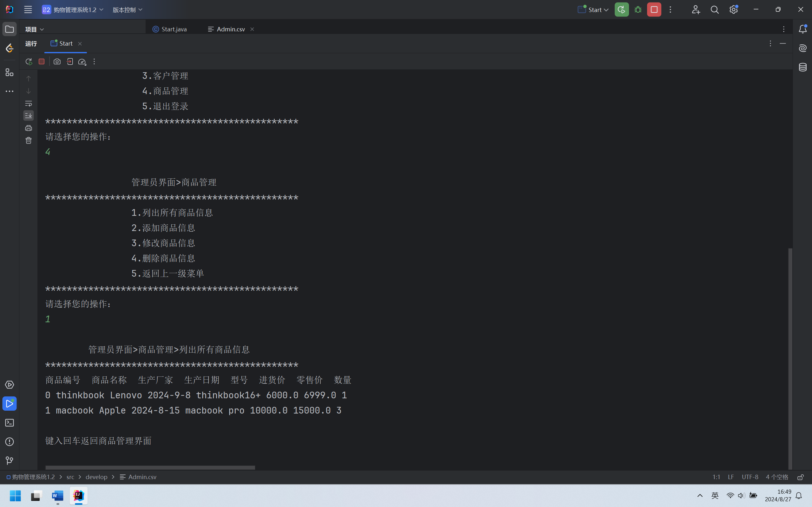The height and width of the screenshot is (507, 812).
Task: Click UTF-8 encoding in status bar
Action: coord(750,477)
